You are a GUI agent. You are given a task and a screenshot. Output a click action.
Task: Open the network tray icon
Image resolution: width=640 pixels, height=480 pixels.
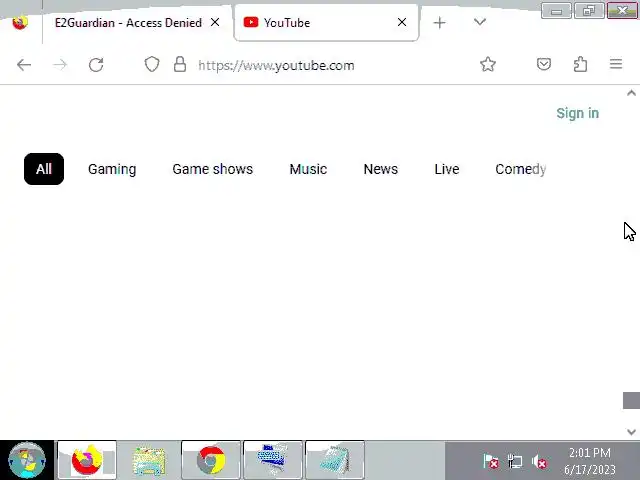pos(515,462)
